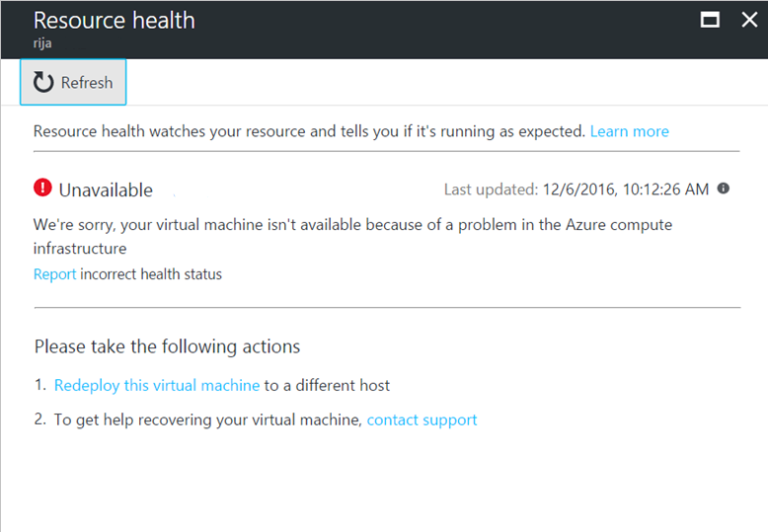Open the contact support link
This screenshot has height=532, width=768.
pyautogui.click(x=422, y=420)
